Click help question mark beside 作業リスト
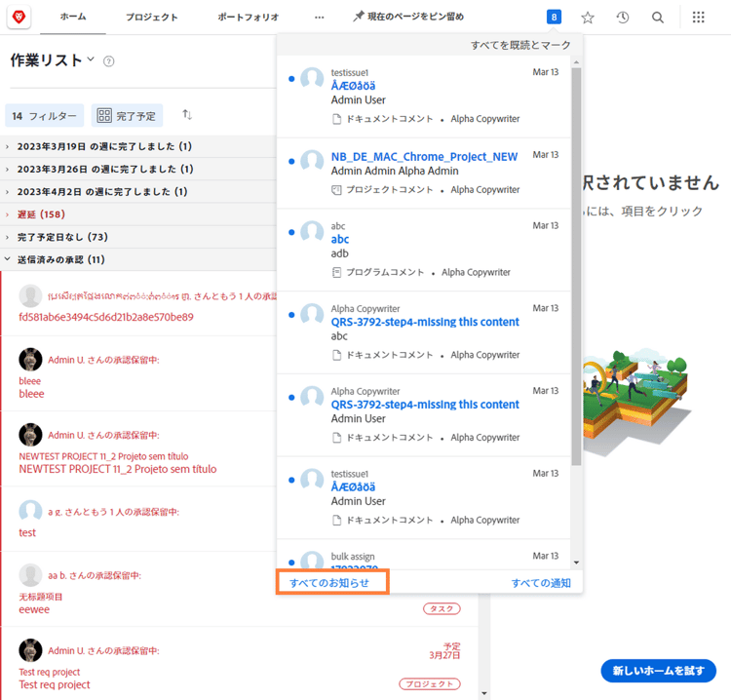This screenshot has height=700, width=731. click(108, 61)
